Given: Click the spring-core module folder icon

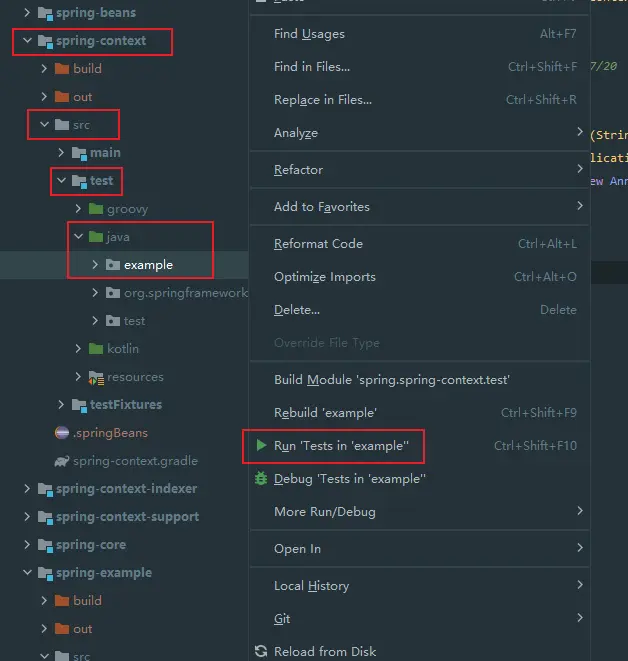Looking at the screenshot, I should (x=44, y=545).
